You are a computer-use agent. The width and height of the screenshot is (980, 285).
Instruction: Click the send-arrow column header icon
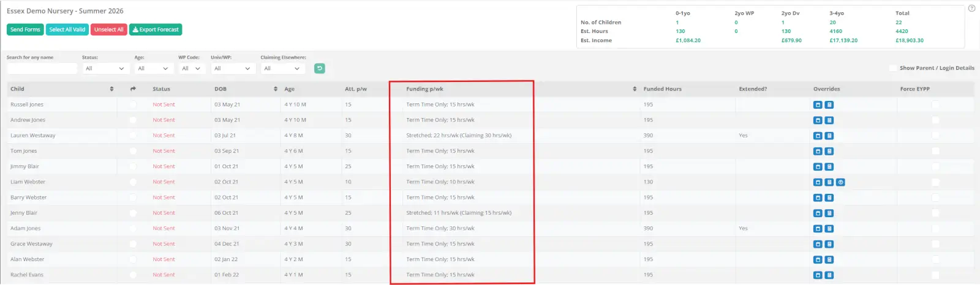pyautogui.click(x=133, y=89)
